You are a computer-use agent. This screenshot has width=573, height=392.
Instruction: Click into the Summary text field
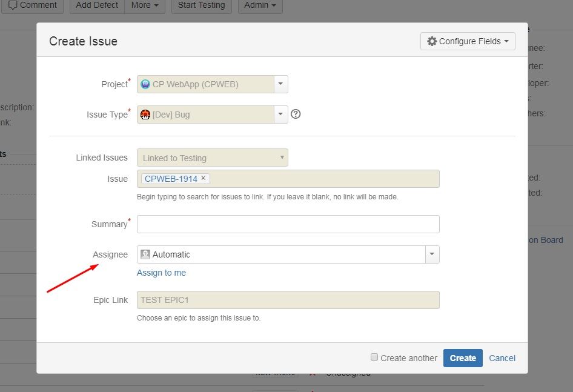(288, 224)
